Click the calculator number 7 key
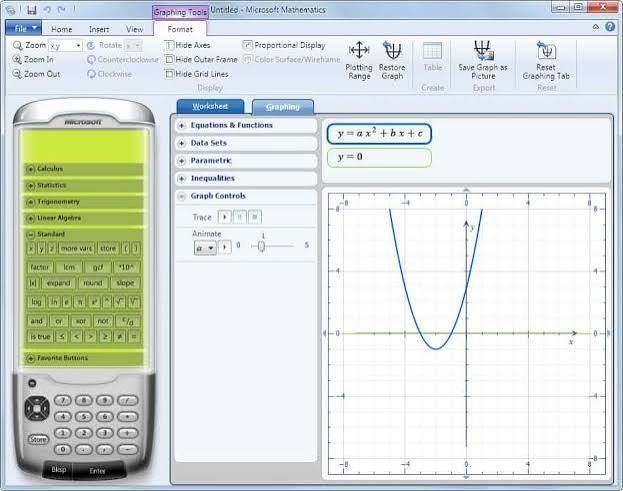Screen dimensions: 623x491 pyautogui.click(x=63, y=400)
